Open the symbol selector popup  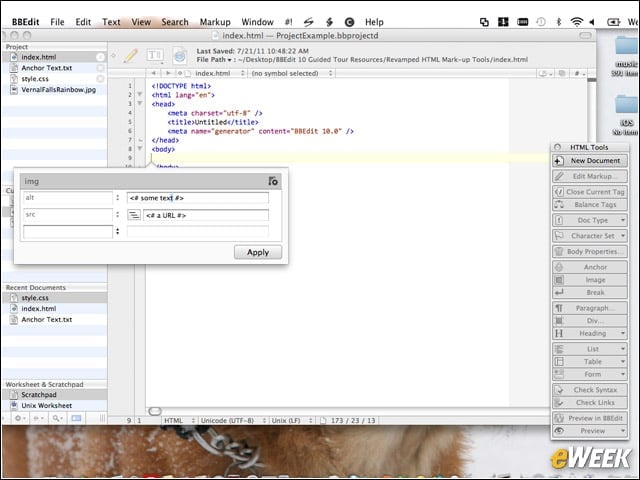click(x=292, y=73)
